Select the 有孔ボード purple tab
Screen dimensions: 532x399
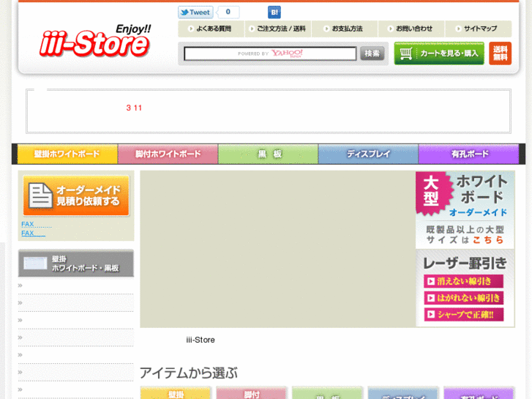point(469,154)
